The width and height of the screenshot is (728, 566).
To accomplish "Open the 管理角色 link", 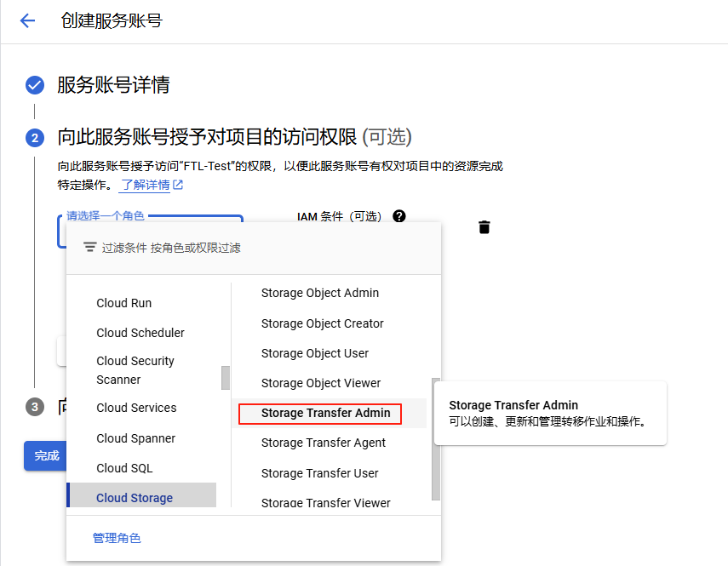I will 117,538.
